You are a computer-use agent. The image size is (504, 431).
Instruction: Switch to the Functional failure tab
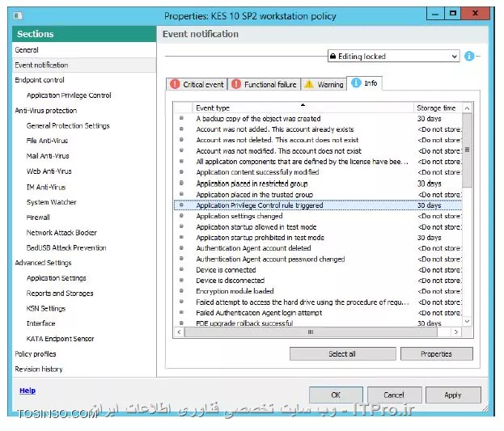pos(265,84)
